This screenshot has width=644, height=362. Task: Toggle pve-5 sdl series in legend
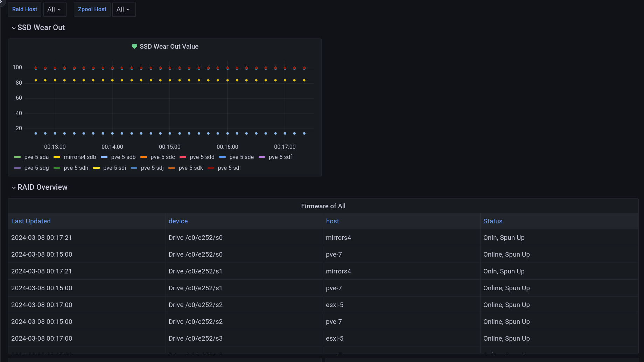coord(229,168)
